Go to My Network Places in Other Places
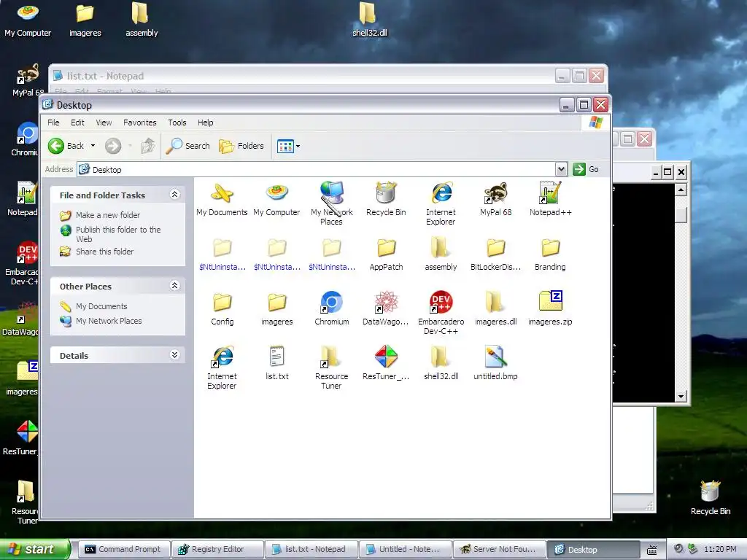 [x=109, y=321]
